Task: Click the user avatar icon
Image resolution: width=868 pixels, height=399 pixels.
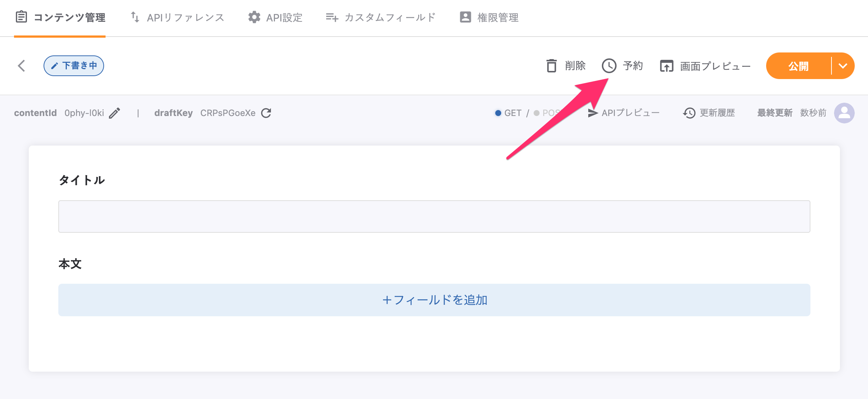Action: pos(844,113)
